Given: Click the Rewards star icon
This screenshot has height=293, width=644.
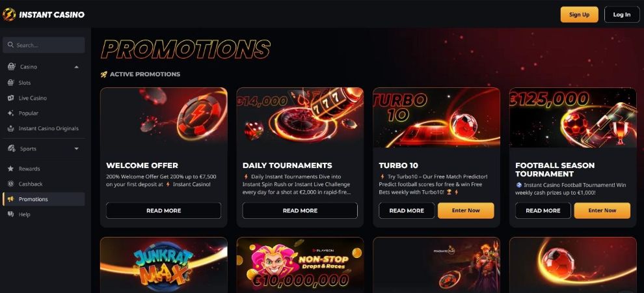Looking at the screenshot, I should tap(10, 169).
